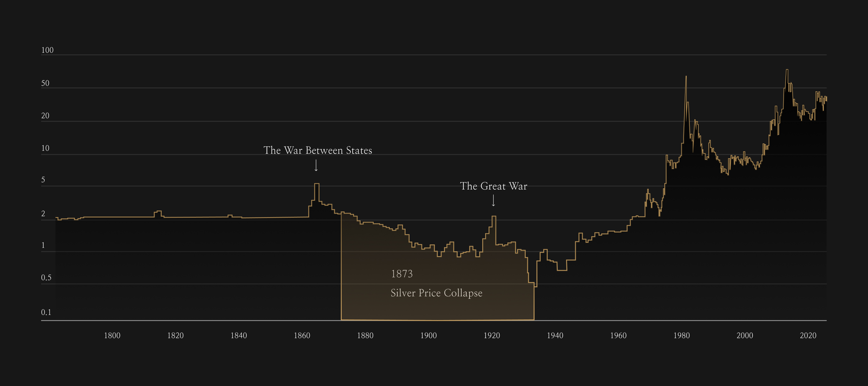
Task: Select 'The Great War' annotation text
Action: (x=493, y=186)
